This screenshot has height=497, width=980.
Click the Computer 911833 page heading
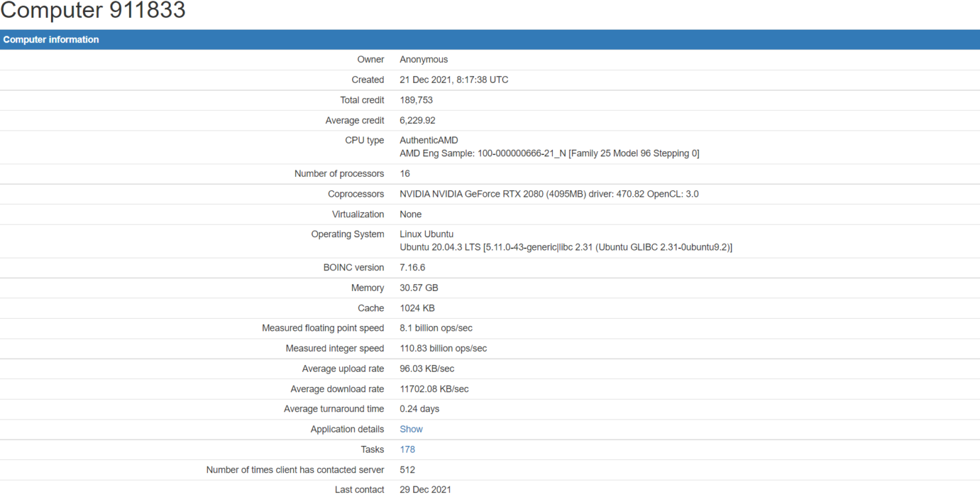tap(93, 11)
